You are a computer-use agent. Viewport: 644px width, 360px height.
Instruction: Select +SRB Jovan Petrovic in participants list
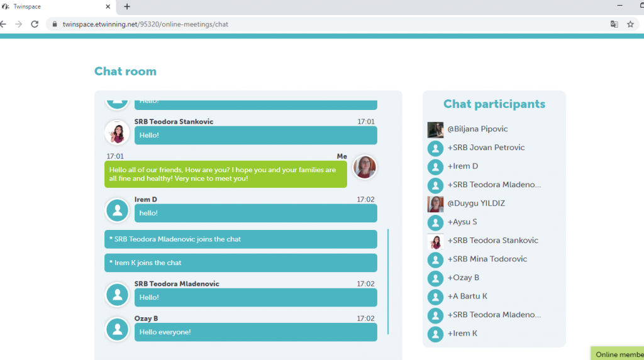(x=486, y=148)
